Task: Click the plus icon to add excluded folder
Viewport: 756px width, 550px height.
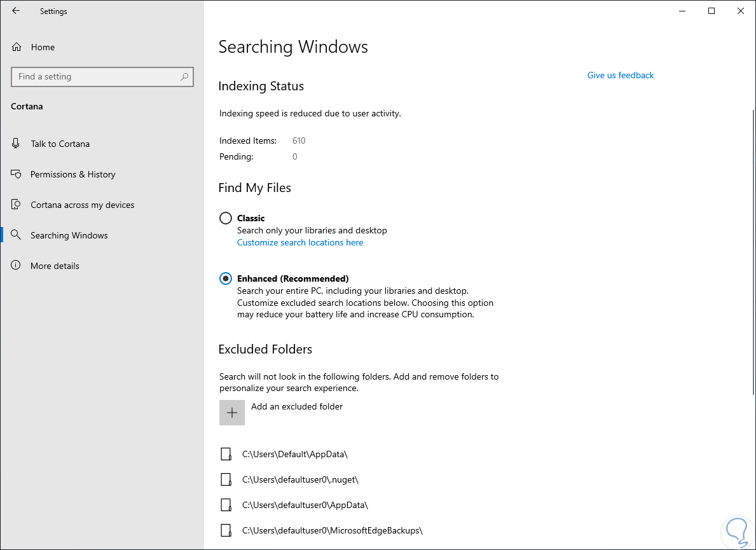Action: pos(232,413)
